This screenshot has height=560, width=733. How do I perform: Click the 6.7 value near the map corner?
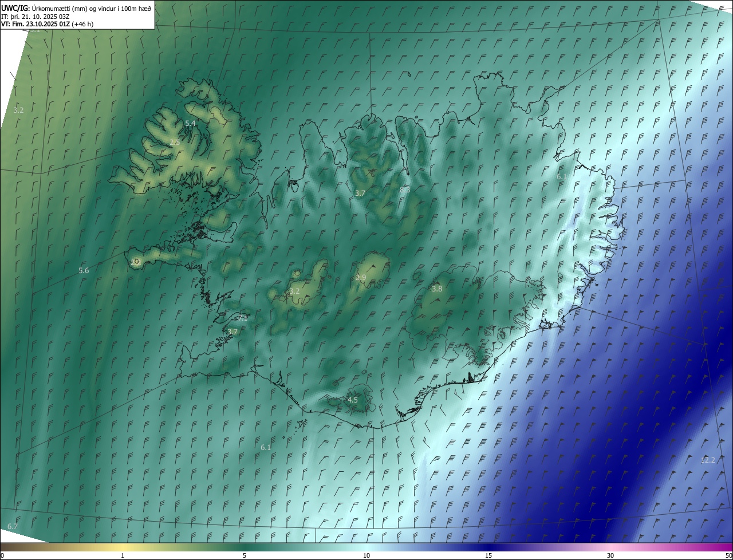(x=13, y=526)
